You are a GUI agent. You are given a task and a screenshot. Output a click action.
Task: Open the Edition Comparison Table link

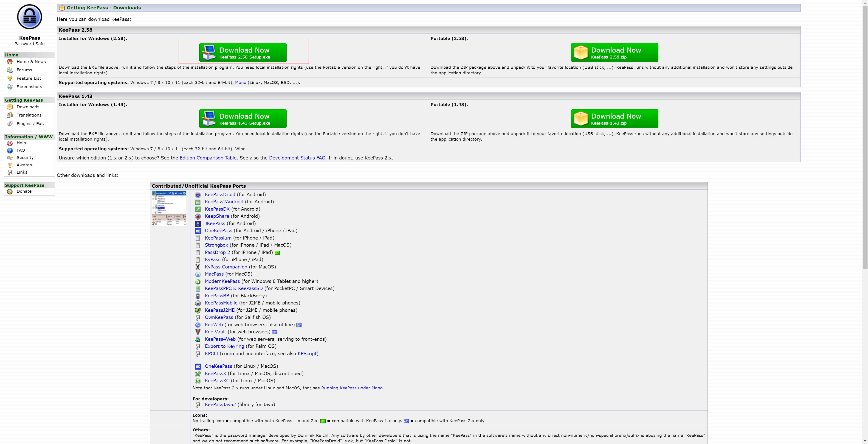pyautogui.click(x=208, y=158)
